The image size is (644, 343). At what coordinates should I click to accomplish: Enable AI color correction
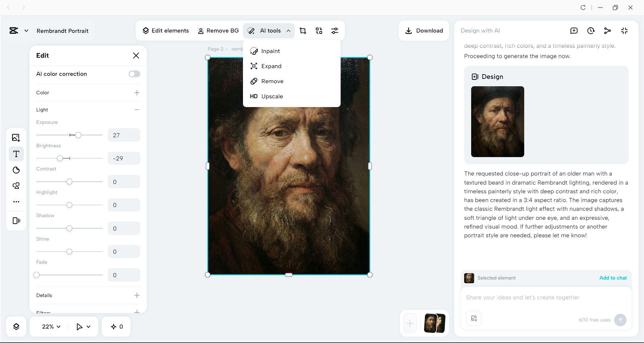pyautogui.click(x=134, y=74)
